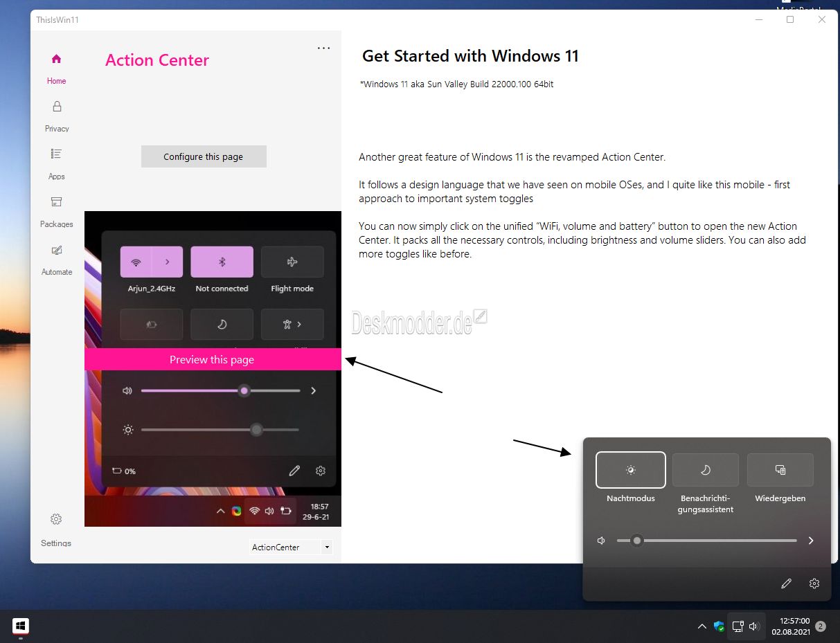Show hidden tray icons with the chevron
Image resolution: width=840 pixels, height=643 pixels.
702,626
